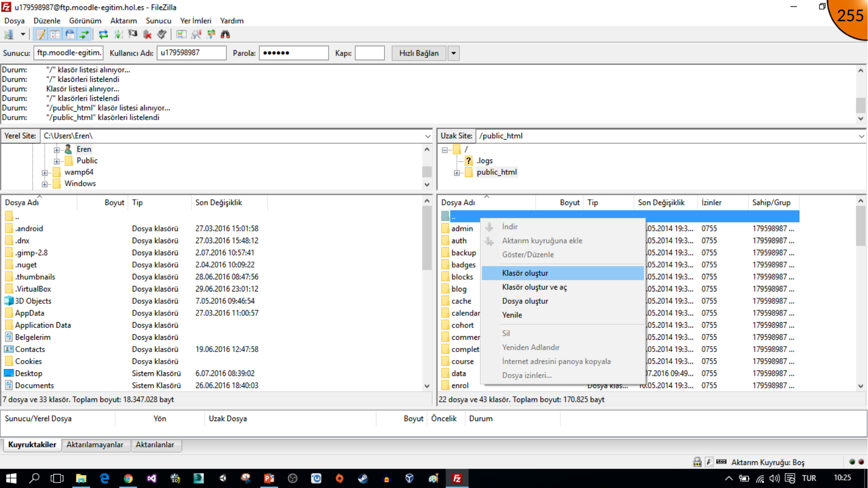
Task: Click the .logs unknown folder icon
Action: [x=469, y=160]
